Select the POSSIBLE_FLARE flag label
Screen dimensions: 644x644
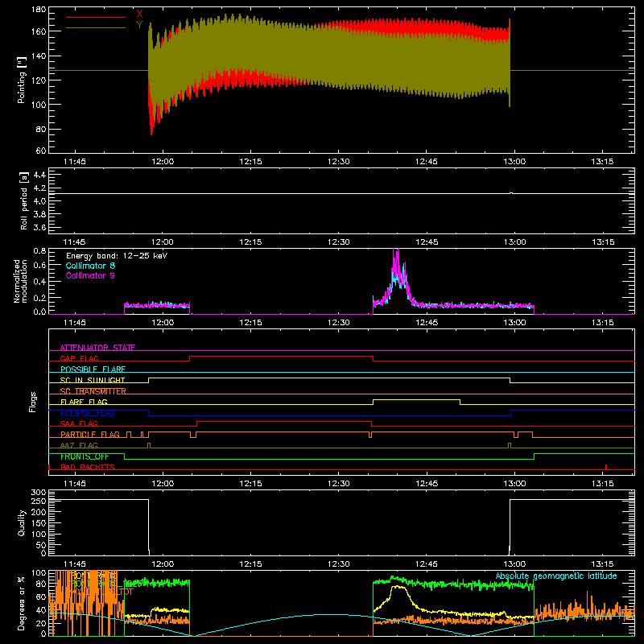click(93, 369)
